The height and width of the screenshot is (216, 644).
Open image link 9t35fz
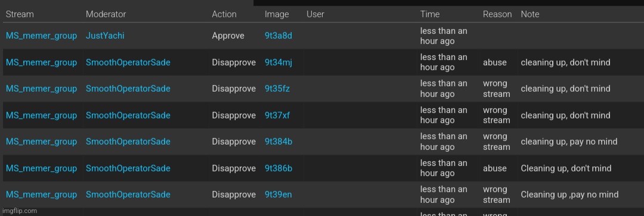tap(277, 89)
